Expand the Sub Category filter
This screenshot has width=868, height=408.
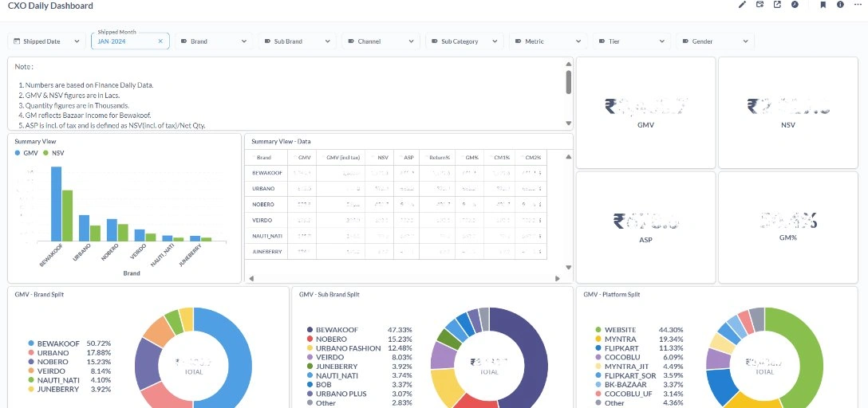tap(464, 41)
